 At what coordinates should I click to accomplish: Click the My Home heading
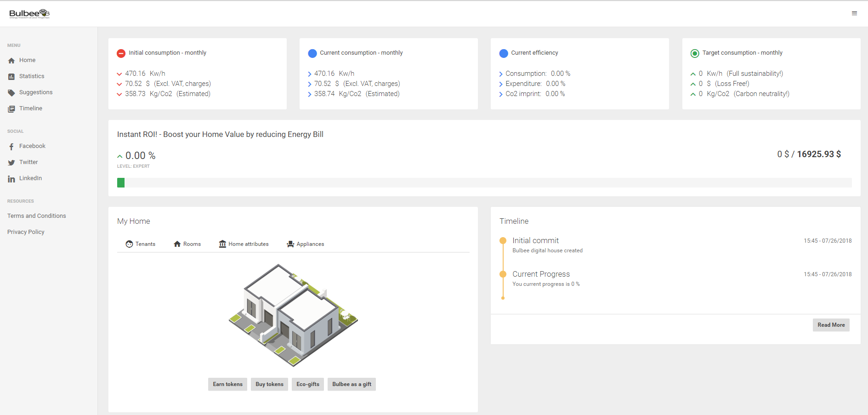coord(134,222)
